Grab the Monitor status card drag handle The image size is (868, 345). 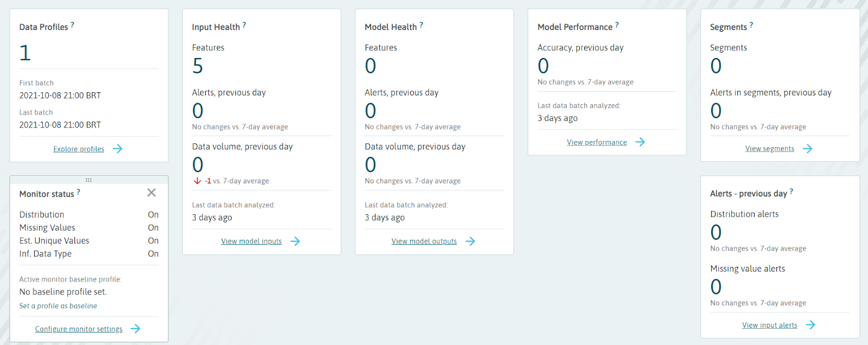pyautogui.click(x=88, y=180)
